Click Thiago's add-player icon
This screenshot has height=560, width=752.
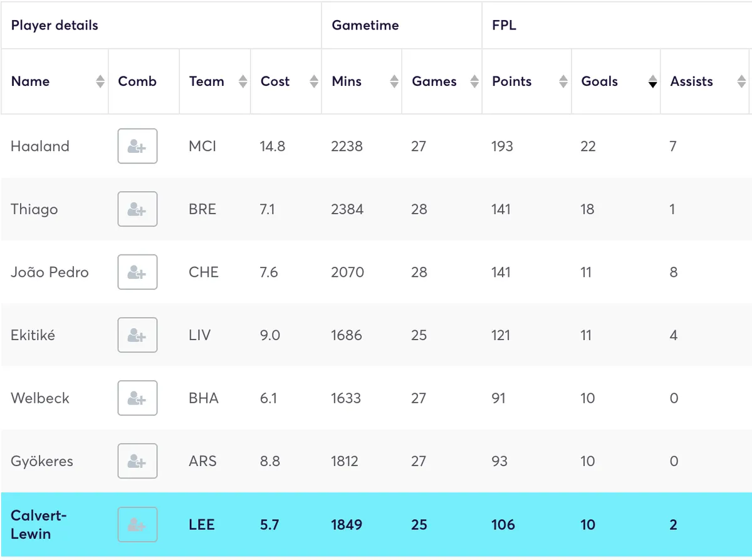tap(137, 209)
